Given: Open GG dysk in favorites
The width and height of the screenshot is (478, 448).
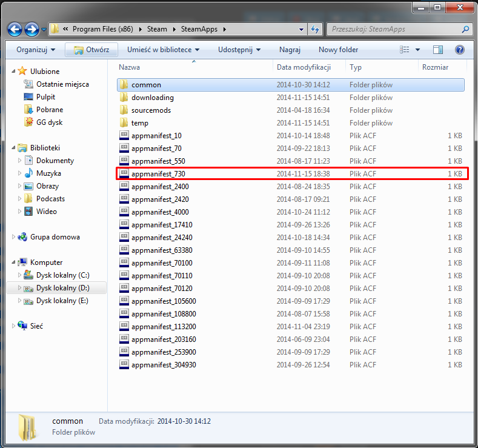Looking at the screenshot, I should click(49, 122).
